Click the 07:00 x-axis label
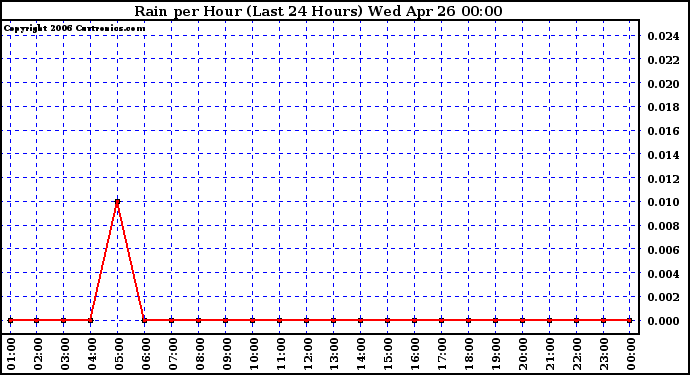Image resolution: width=690 pixels, height=375 pixels. (x=173, y=354)
